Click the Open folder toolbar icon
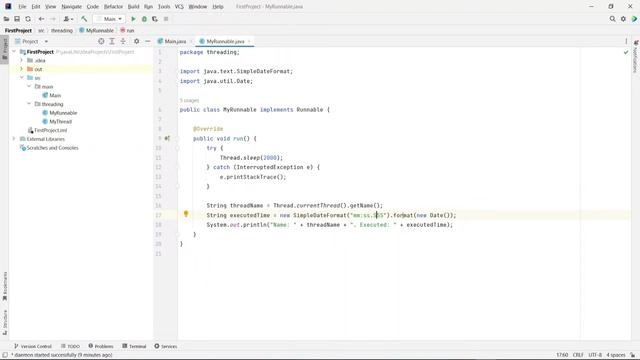This screenshot has width=640, height=360. coord(6,19)
